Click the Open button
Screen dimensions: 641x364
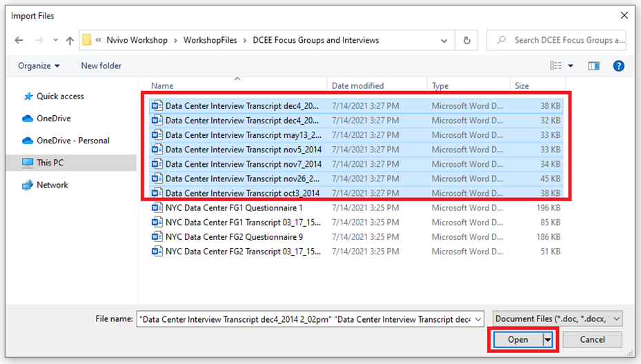point(518,339)
